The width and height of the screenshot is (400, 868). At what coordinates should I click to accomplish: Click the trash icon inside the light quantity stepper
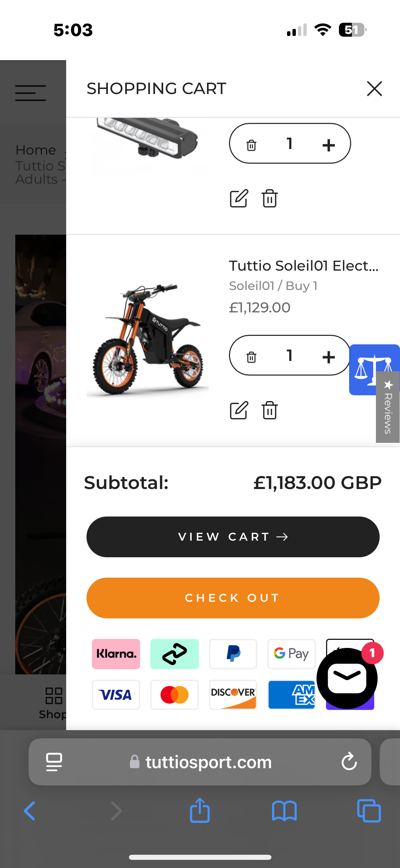click(251, 145)
